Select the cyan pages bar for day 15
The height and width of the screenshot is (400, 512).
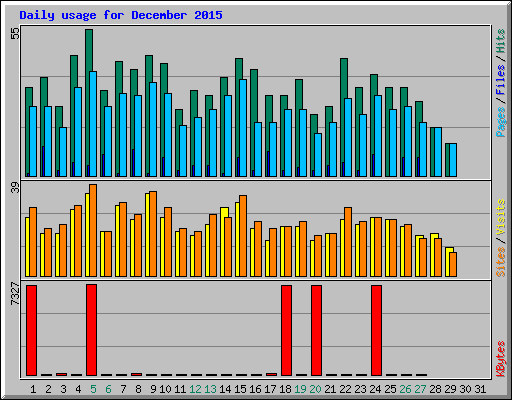coord(243,128)
